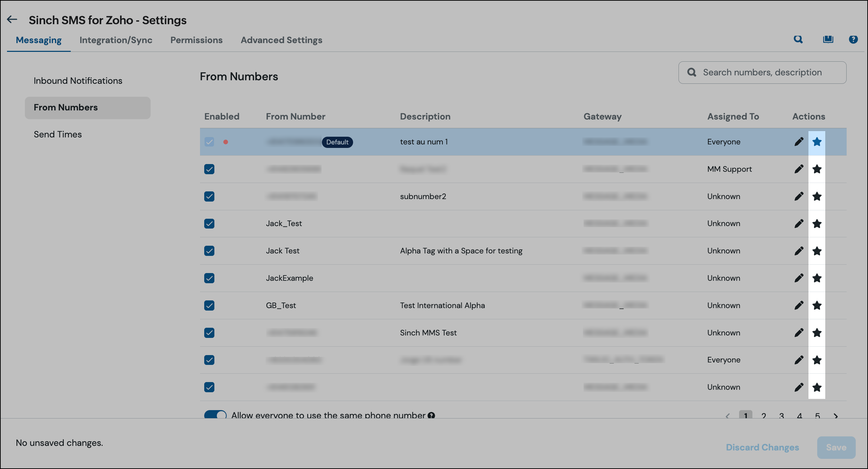
Task: Click help icon beside phone number toggle
Action: click(x=431, y=415)
